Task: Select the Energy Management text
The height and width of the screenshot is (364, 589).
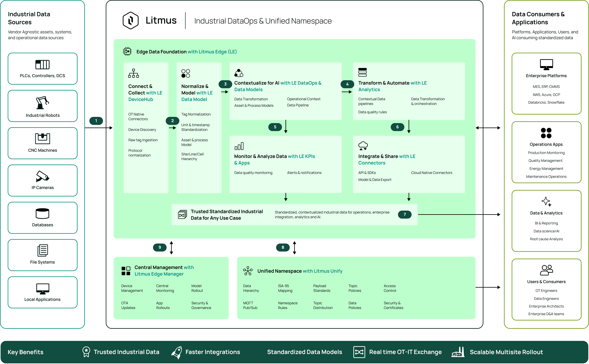Action: tap(546, 168)
